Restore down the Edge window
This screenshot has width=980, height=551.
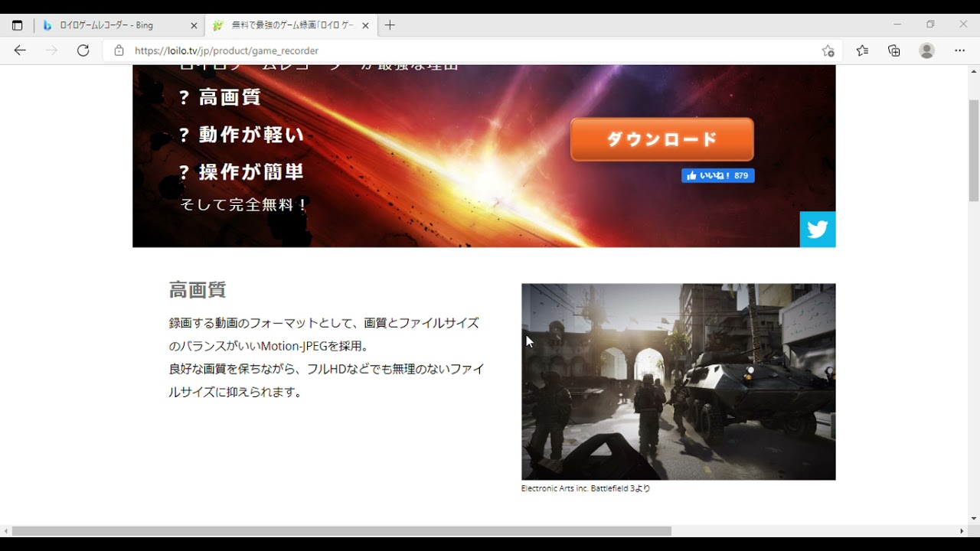(x=930, y=24)
